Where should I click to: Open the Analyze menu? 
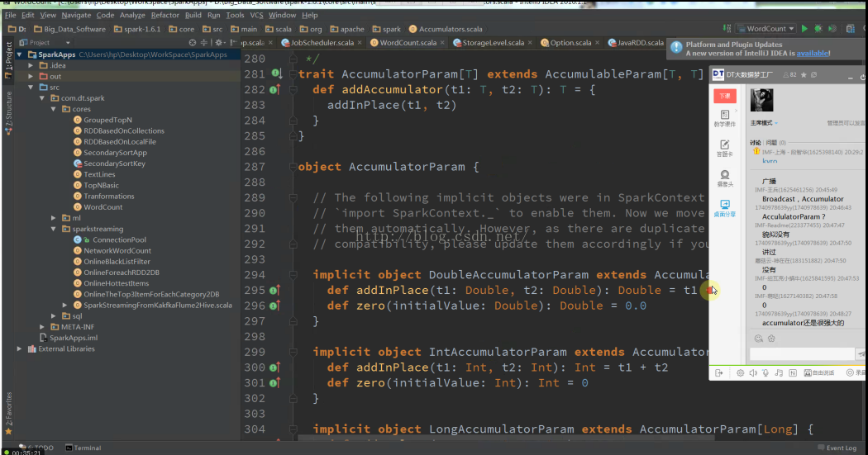click(x=132, y=15)
